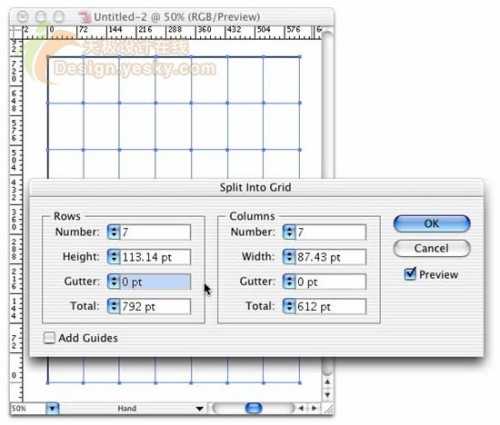Click the Rows Total stepper
The width and height of the screenshot is (500, 425).
point(113,307)
